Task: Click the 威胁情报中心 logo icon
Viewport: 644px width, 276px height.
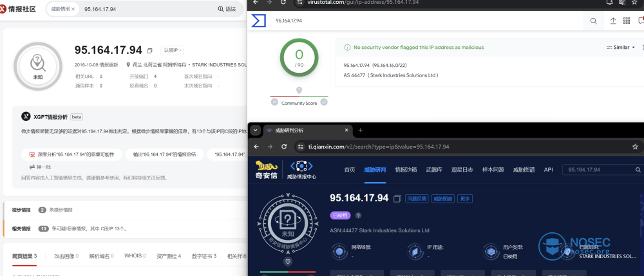Action: click(x=301, y=170)
